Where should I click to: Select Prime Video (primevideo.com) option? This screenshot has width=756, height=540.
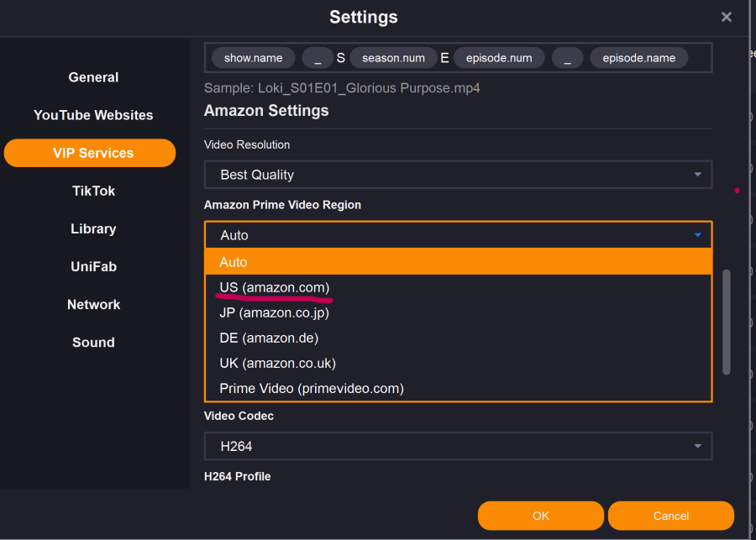pos(458,388)
